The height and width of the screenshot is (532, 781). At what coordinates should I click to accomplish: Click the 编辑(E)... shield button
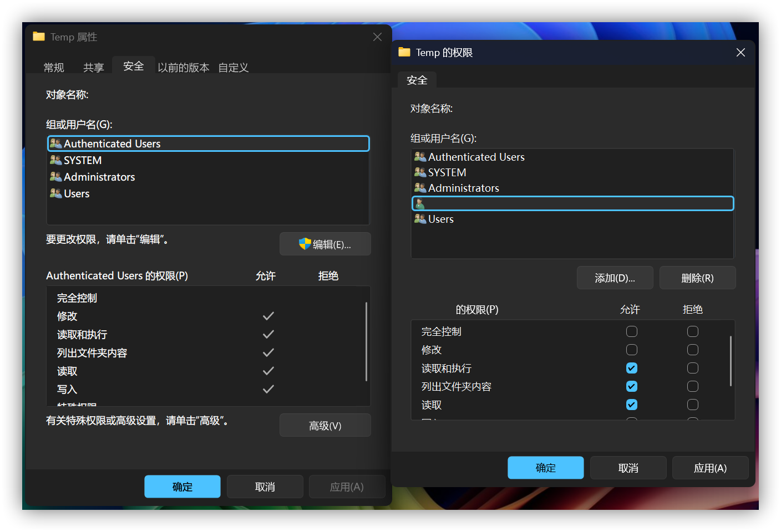pos(325,244)
